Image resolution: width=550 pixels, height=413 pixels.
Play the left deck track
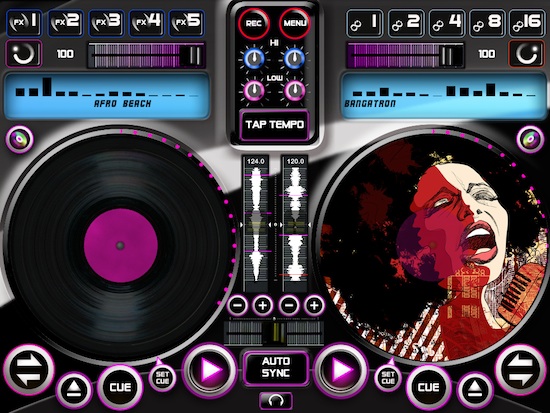(210, 370)
